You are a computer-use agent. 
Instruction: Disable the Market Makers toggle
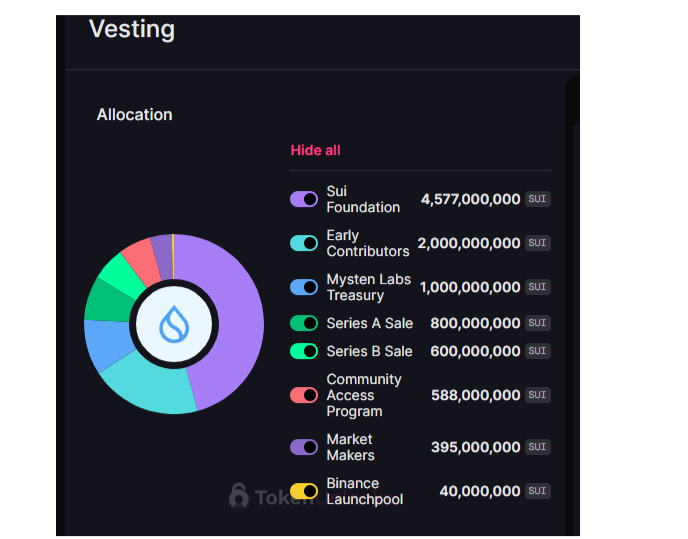click(x=304, y=447)
